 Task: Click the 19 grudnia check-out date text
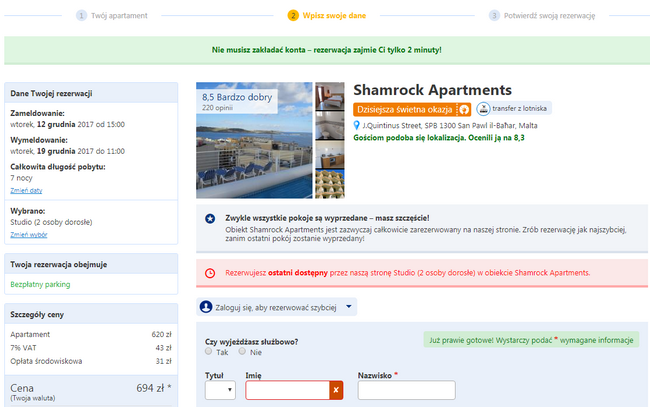coord(56,151)
